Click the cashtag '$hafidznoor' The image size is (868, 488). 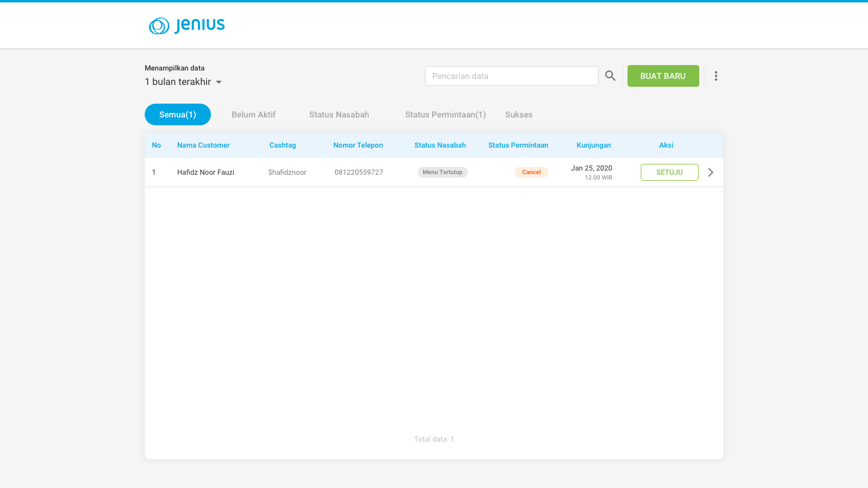click(x=288, y=172)
